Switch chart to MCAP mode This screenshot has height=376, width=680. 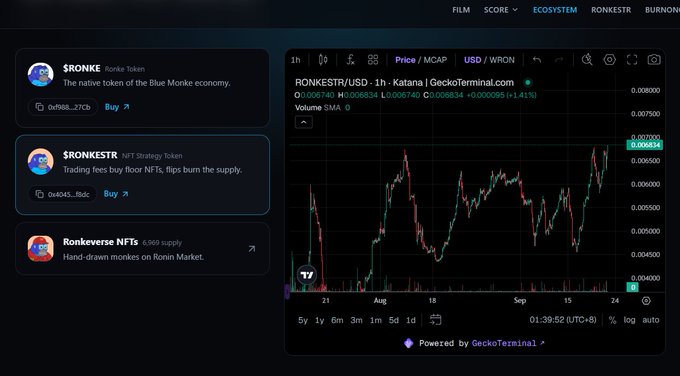coord(435,60)
